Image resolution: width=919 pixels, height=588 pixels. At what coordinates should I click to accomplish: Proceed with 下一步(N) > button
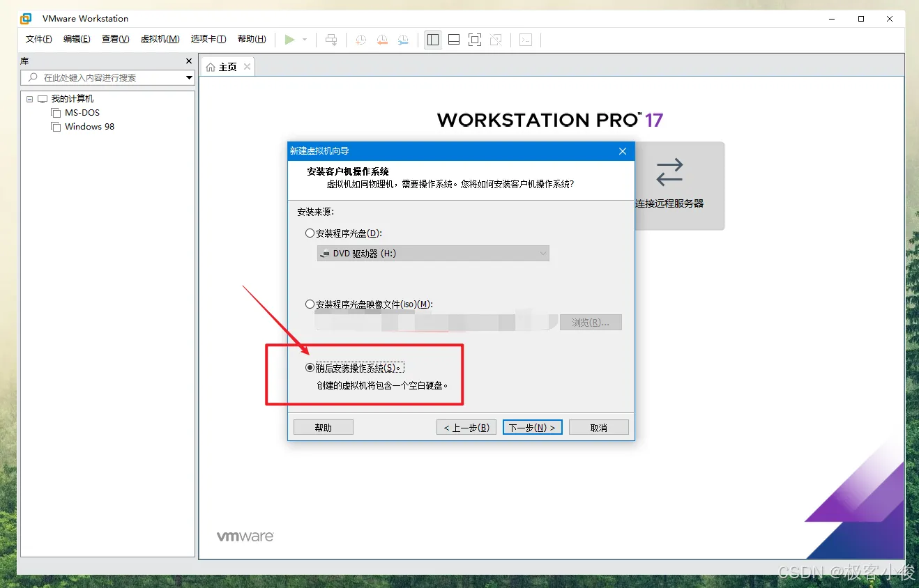point(532,428)
